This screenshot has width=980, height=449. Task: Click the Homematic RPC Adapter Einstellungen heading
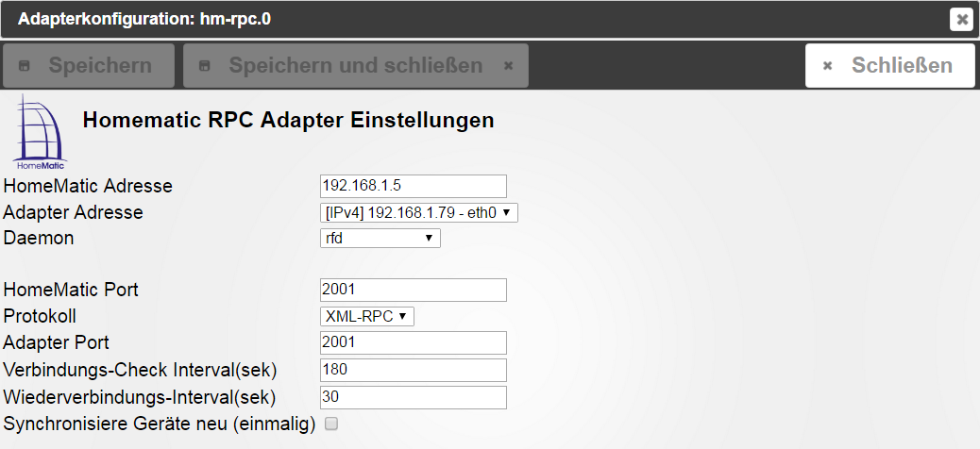[288, 120]
